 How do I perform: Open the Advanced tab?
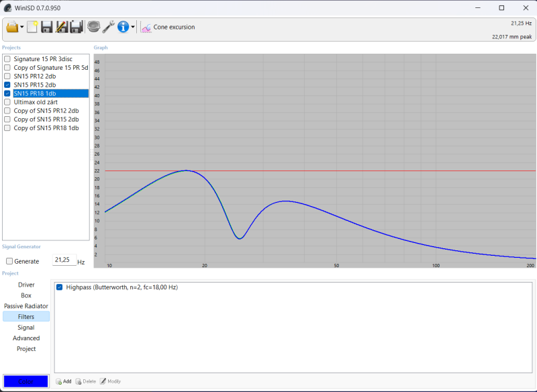coord(26,338)
